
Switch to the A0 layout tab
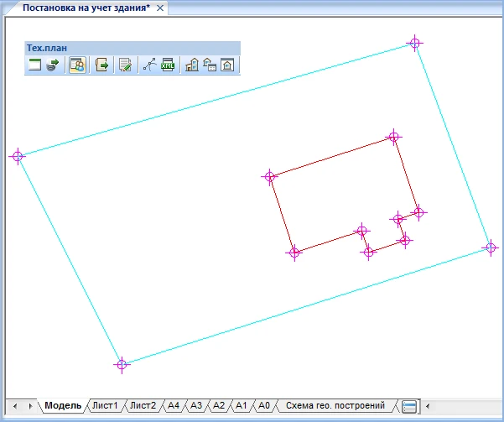coord(263,406)
